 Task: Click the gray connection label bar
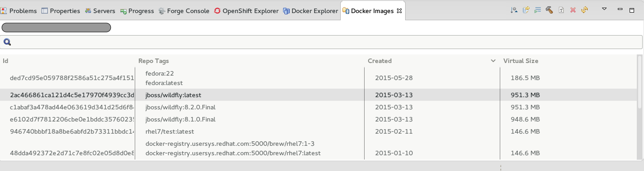pos(56,27)
